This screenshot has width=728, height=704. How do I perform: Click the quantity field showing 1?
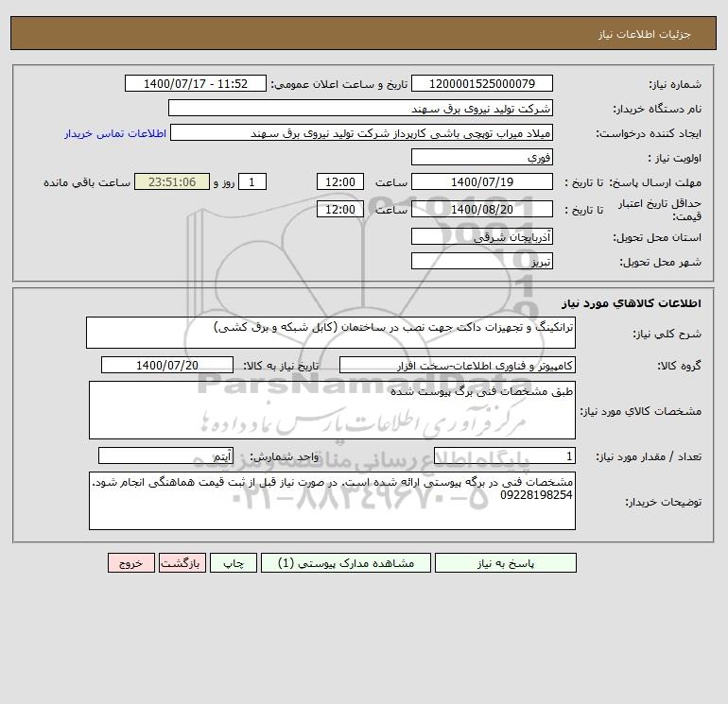click(x=505, y=456)
